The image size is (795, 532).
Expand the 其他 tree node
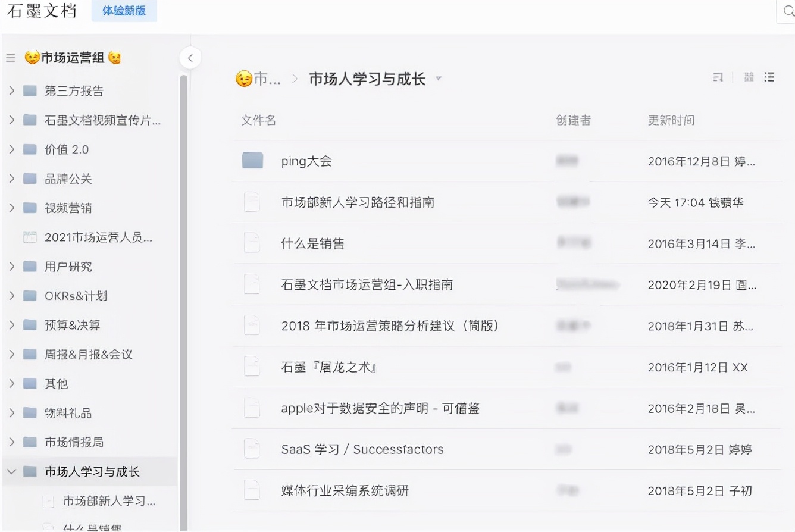11,384
